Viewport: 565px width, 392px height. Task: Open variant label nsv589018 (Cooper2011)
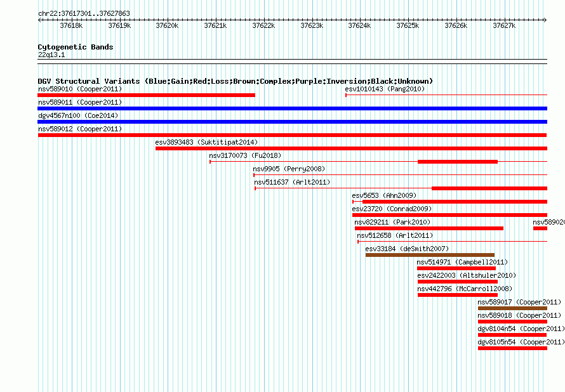point(519,315)
